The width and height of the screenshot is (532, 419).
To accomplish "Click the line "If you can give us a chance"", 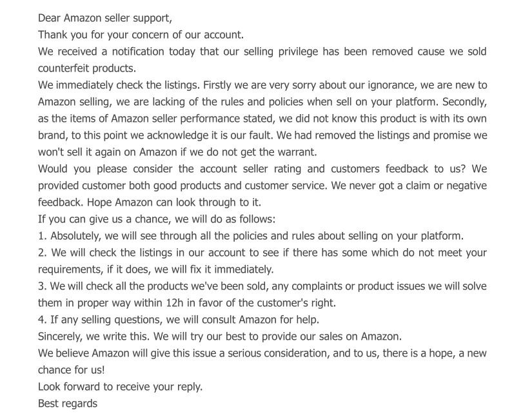I will [x=157, y=219].
